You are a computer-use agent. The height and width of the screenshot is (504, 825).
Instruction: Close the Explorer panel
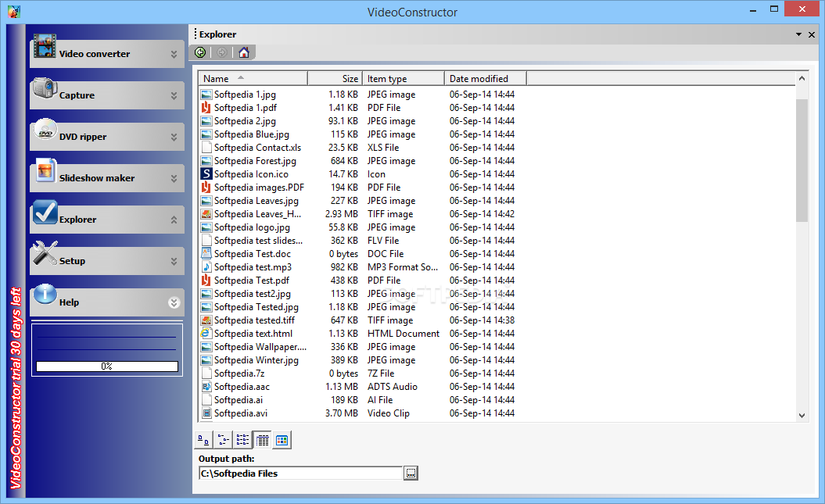(812, 34)
